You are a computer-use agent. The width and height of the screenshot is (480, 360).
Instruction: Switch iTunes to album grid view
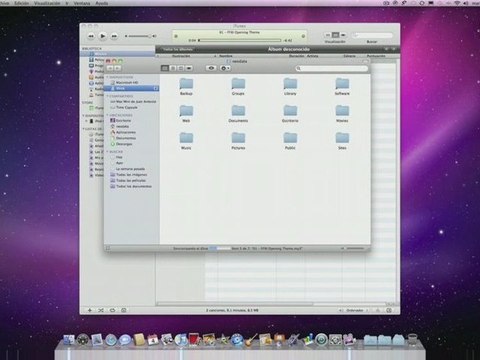click(336, 35)
